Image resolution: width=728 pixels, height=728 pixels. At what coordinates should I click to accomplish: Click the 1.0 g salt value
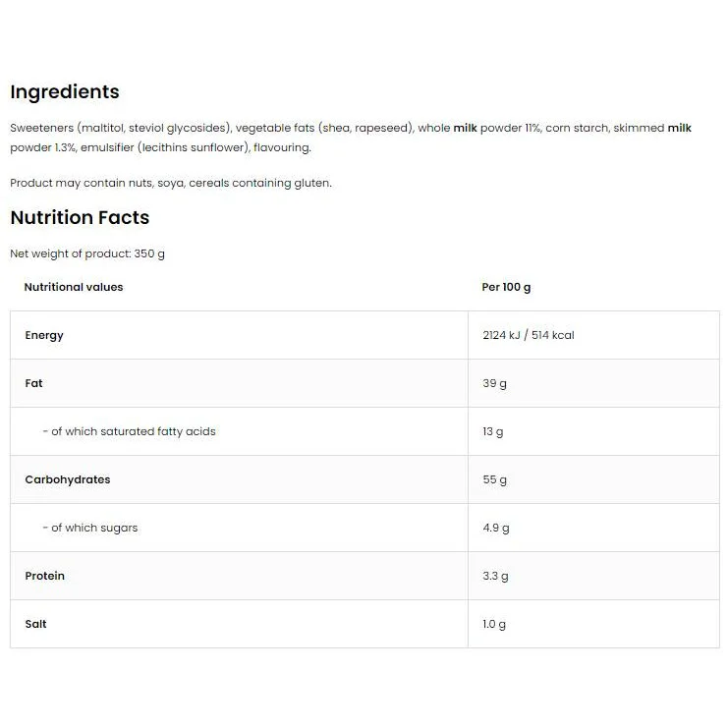pos(494,624)
